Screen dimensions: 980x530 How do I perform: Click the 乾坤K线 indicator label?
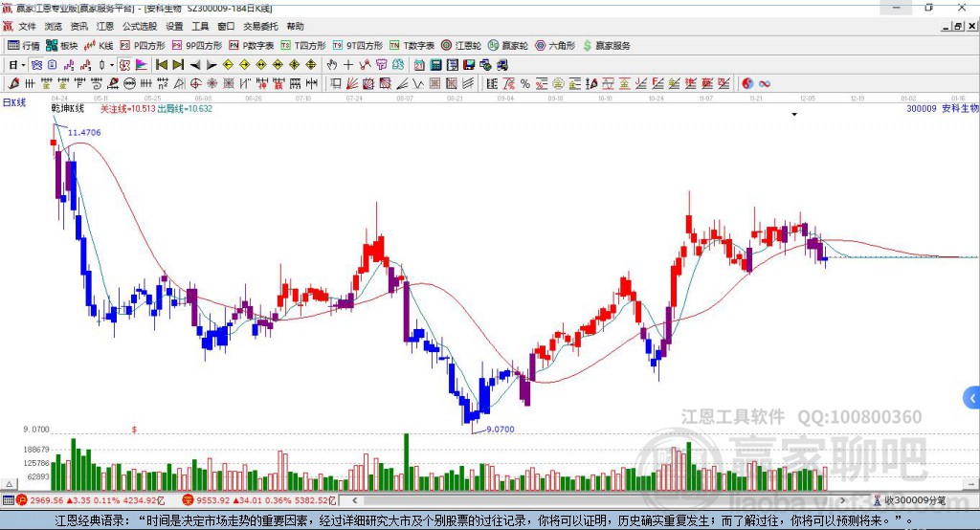(x=68, y=109)
